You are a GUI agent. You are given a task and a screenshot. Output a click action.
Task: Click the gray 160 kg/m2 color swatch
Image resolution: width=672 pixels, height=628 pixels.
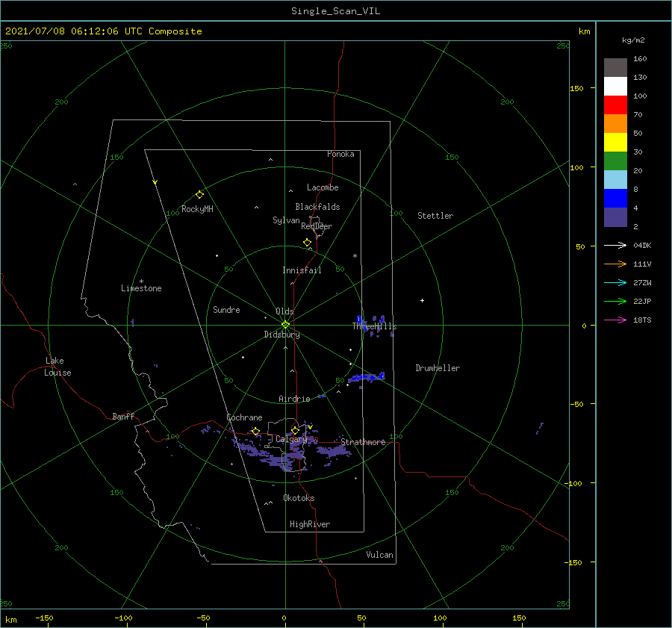click(x=615, y=68)
